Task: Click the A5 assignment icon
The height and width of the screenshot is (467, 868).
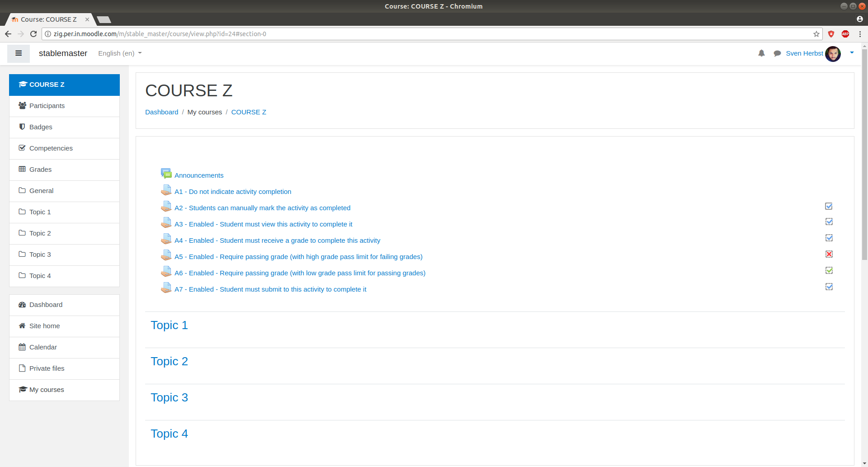Action: coord(166,255)
